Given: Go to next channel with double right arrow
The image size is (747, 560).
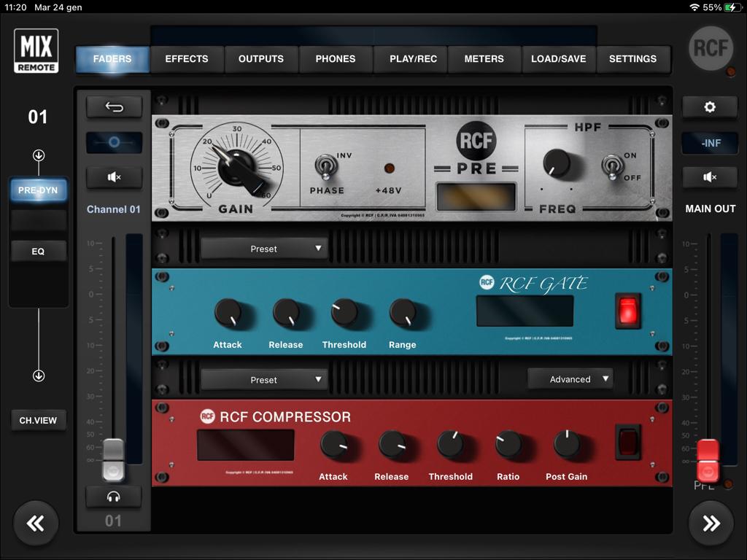Looking at the screenshot, I should click(x=711, y=524).
